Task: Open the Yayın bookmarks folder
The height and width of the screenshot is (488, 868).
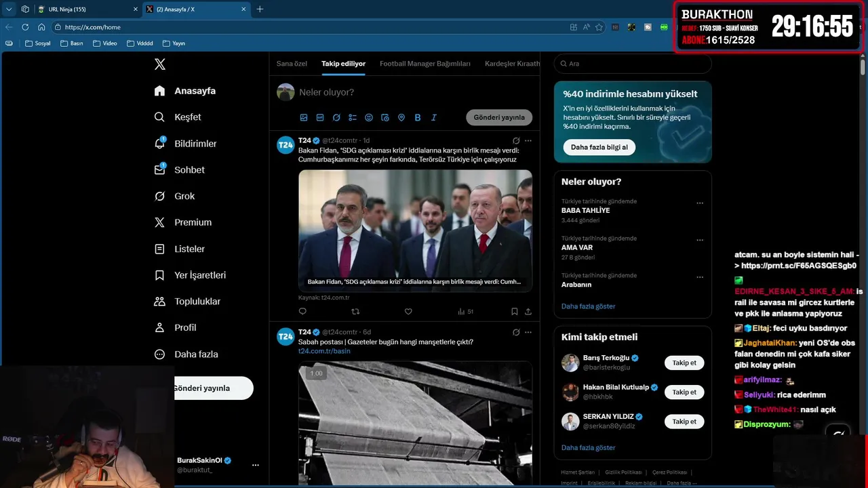Action: point(174,43)
